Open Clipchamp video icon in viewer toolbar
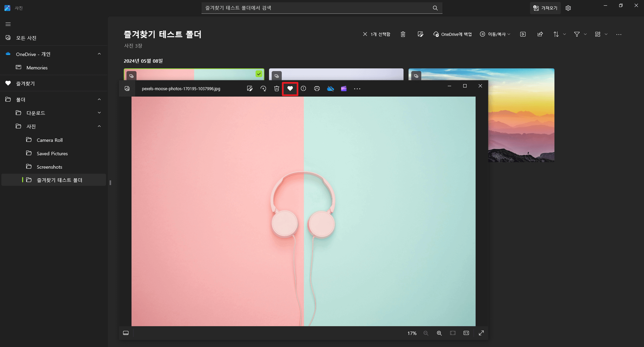Viewport: 644px width, 347px height. (x=344, y=89)
